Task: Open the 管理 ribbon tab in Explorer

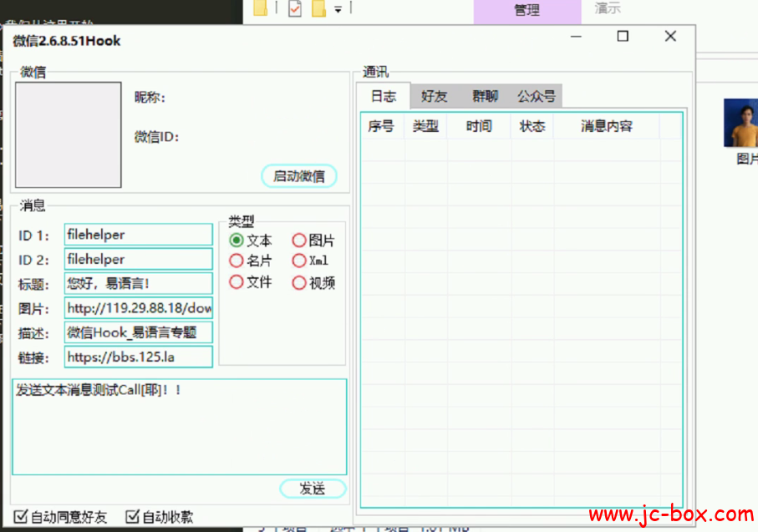Action: (x=527, y=11)
